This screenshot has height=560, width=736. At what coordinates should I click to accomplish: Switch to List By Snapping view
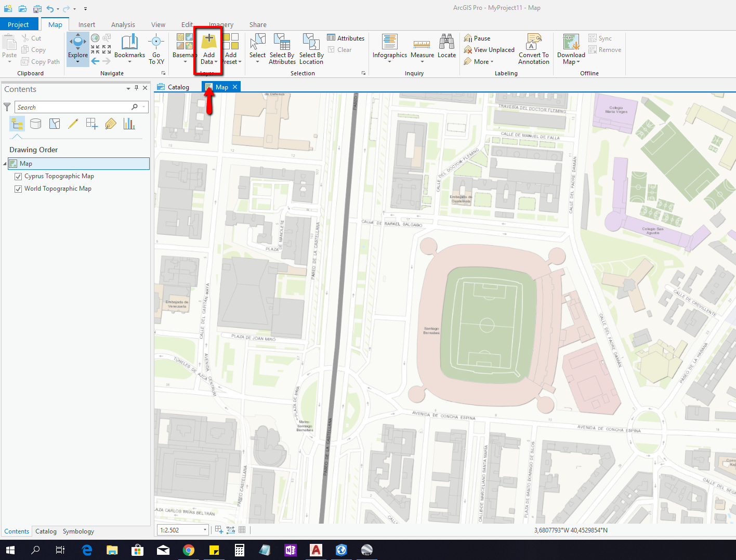(92, 124)
